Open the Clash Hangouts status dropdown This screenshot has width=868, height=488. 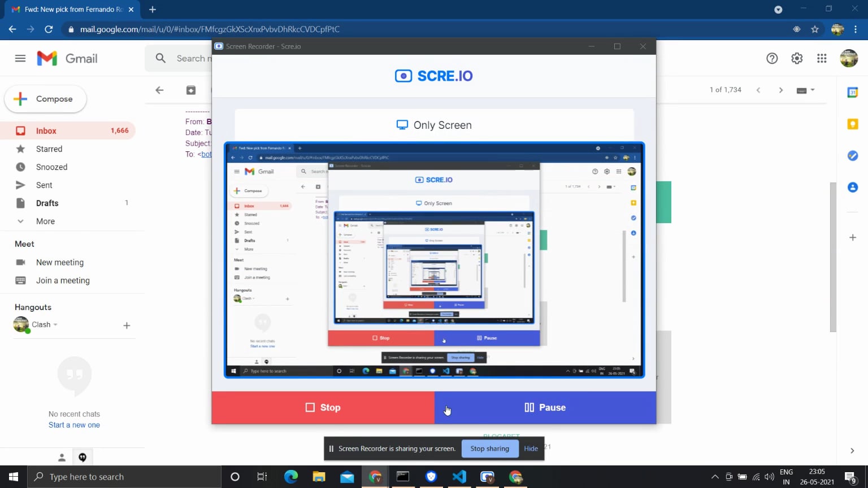(x=55, y=325)
